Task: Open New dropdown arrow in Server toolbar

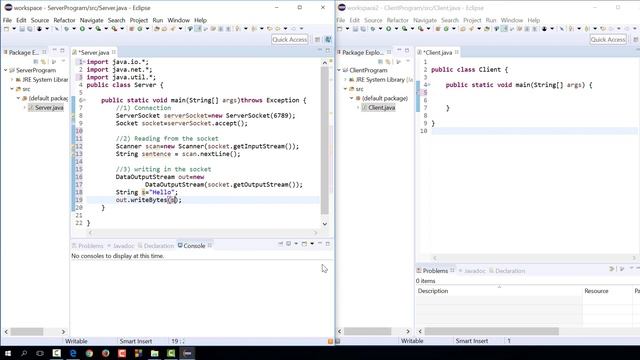Action: pos(14,29)
